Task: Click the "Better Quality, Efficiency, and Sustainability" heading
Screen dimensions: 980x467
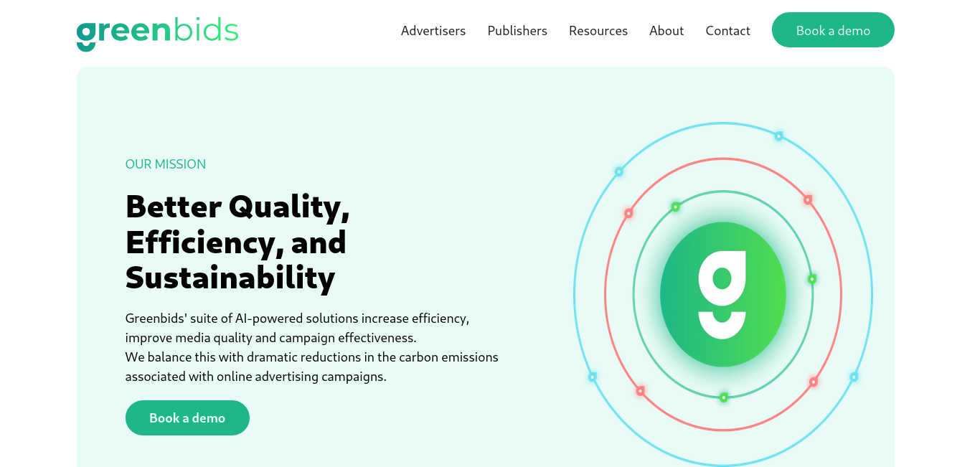Action: click(237, 242)
